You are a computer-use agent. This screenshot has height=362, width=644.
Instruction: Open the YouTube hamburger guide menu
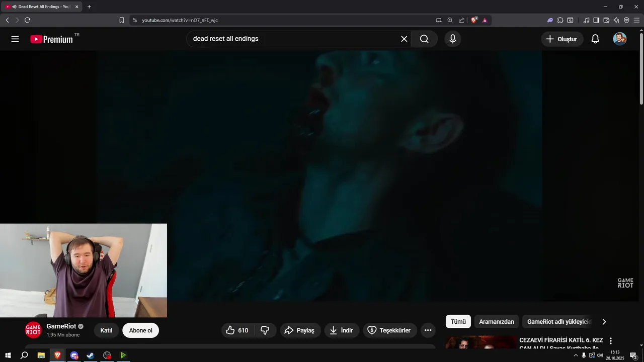tap(15, 39)
